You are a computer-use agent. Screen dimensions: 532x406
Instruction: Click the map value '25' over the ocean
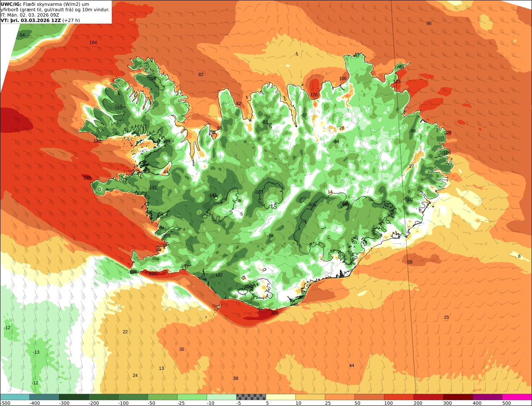coord(447,318)
